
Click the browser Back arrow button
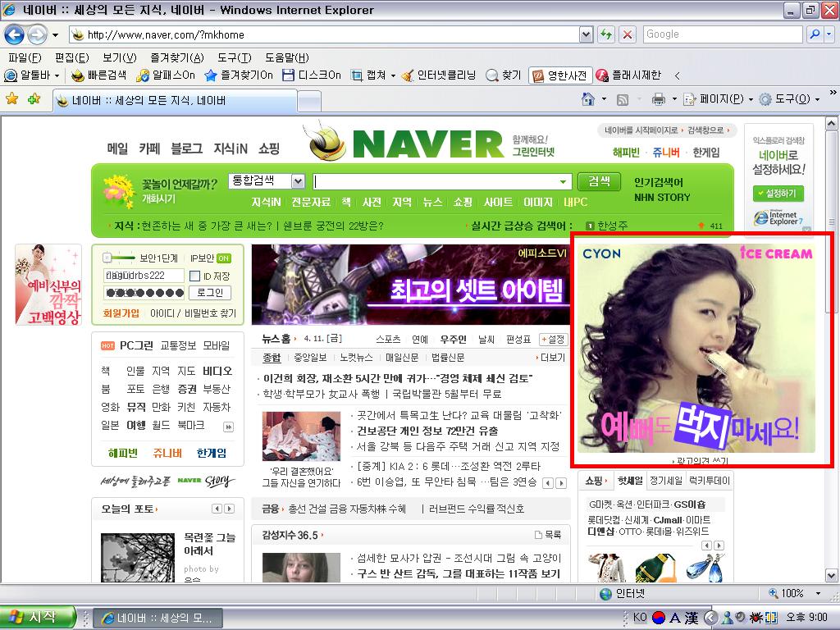[x=13, y=35]
